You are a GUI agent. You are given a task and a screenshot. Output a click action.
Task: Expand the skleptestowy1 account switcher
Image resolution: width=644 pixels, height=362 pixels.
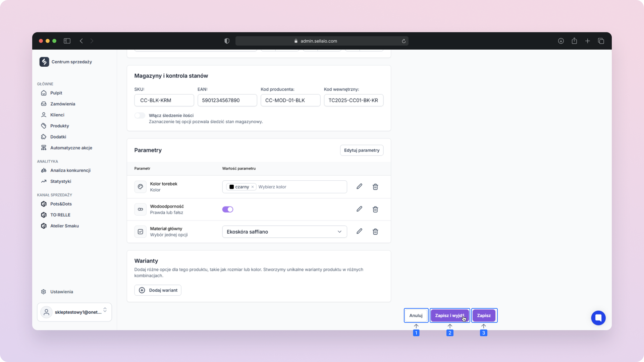[x=74, y=312]
